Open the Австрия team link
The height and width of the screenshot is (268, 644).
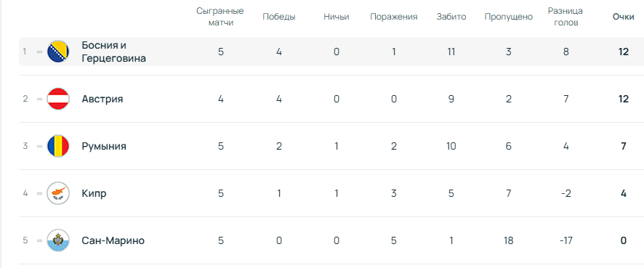(102, 99)
